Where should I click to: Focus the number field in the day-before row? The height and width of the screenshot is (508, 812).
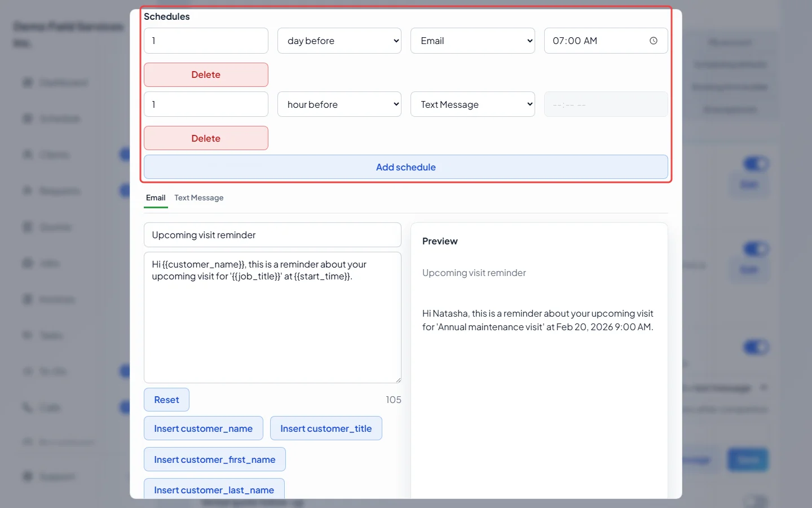(x=206, y=41)
